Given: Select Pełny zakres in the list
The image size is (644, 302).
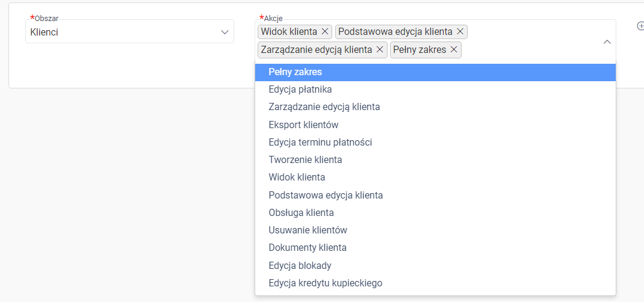Looking at the screenshot, I should [435, 72].
